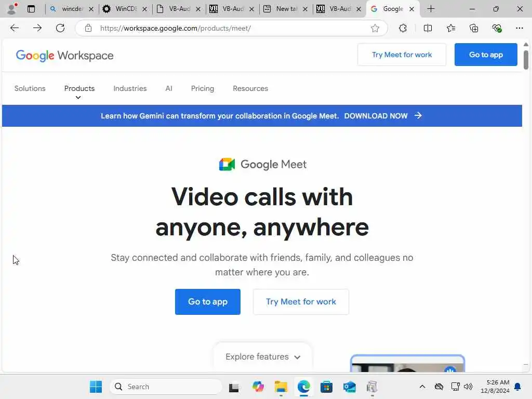Open Microsoft Store from taskbar
This screenshot has height=399, width=532.
(326, 387)
